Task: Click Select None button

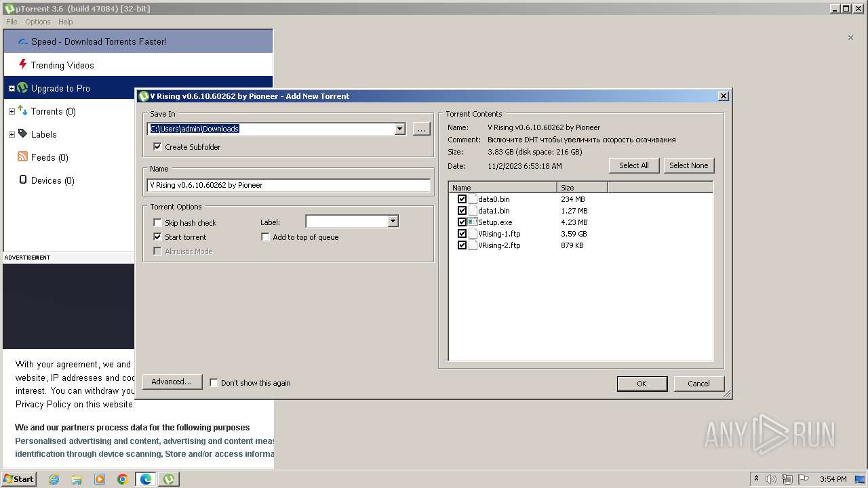Action: coord(688,165)
